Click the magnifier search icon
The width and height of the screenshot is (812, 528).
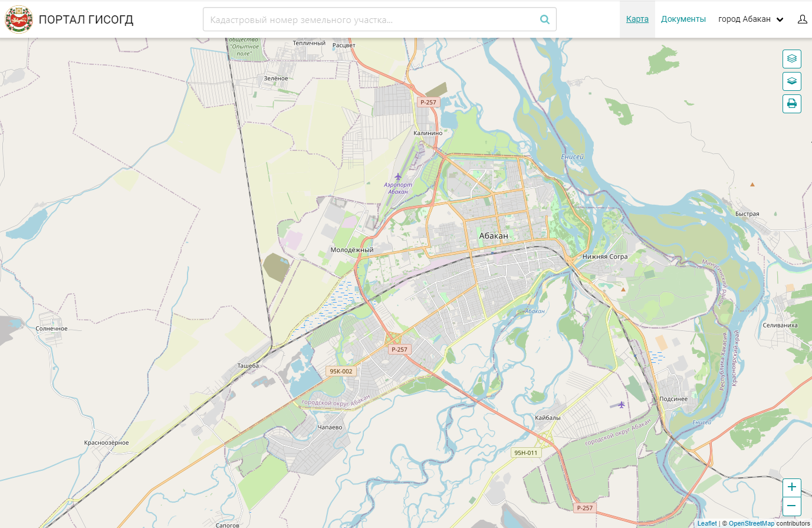pyautogui.click(x=544, y=19)
